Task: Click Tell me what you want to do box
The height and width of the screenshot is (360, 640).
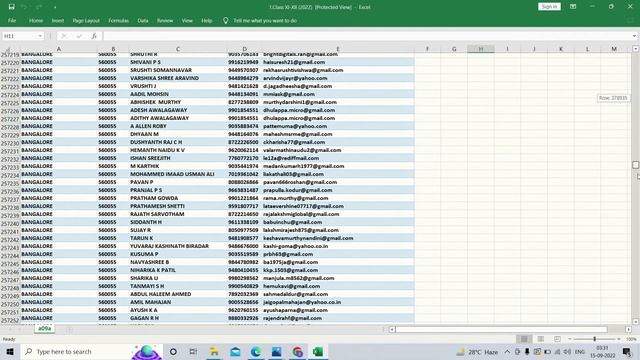Action: click(x=265, y=20)
